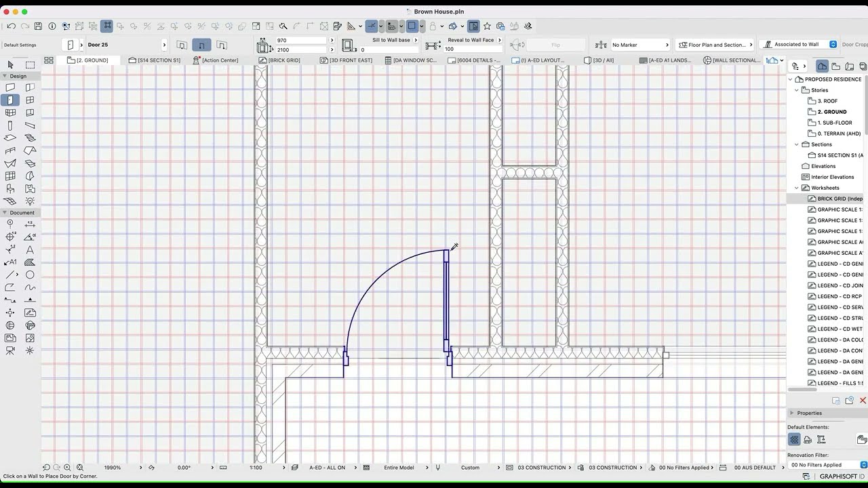This screenshot has width=868, height=488.
Task: Switch to the WALL SECTIONAL tab
Action: coord(732,60)
